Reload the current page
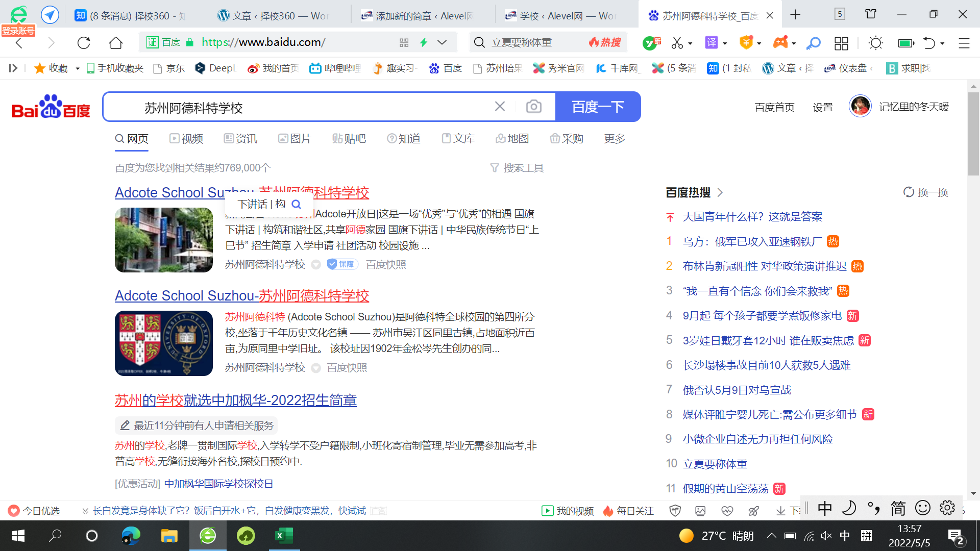 click(84, 43)
